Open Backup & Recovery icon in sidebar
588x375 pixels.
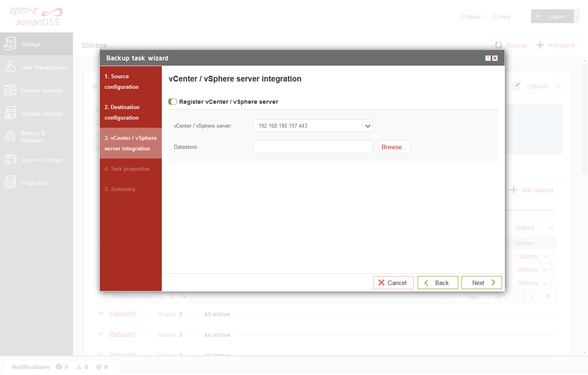tap(10, 136)
